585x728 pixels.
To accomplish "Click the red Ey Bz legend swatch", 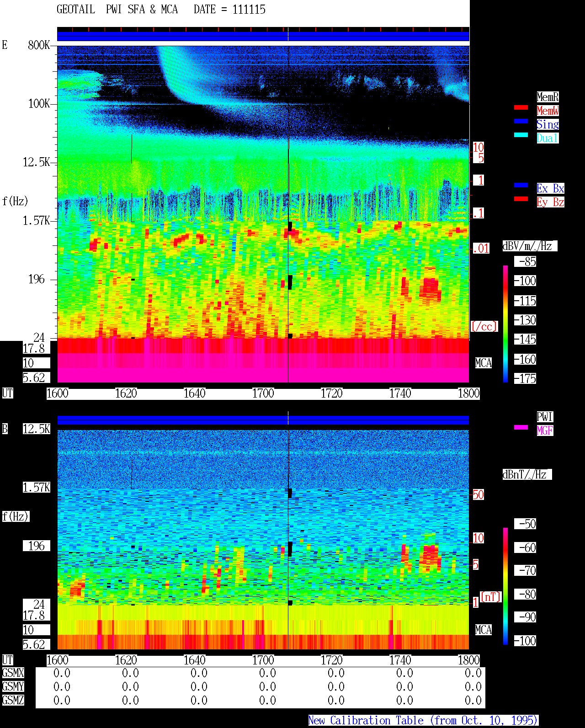I will (521, 199).
